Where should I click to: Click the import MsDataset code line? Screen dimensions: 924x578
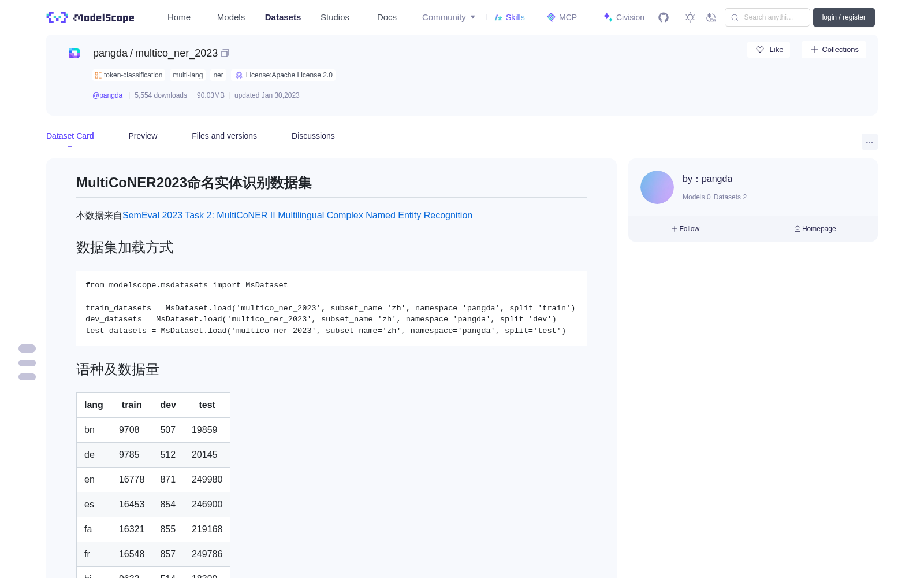point(187,285)
